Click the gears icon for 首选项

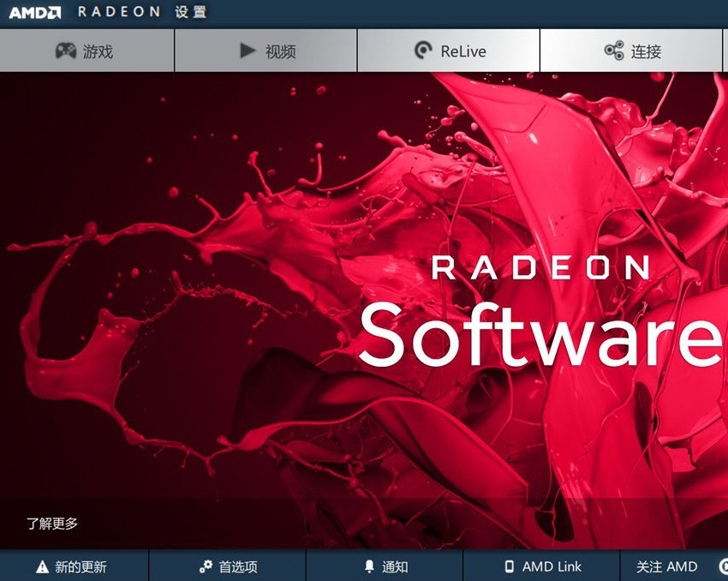pyautogui.click(x=206, y=566)
